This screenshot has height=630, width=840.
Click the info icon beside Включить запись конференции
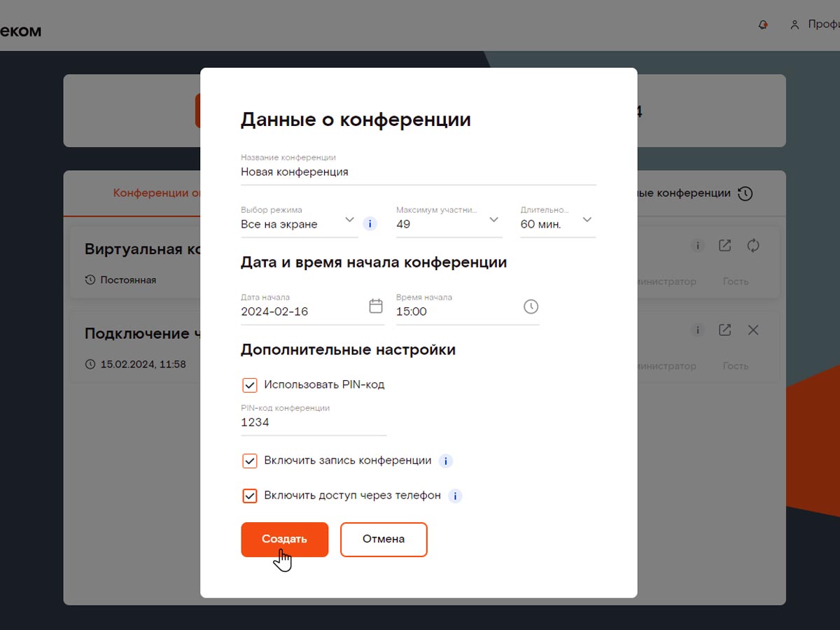pos(445,461)
